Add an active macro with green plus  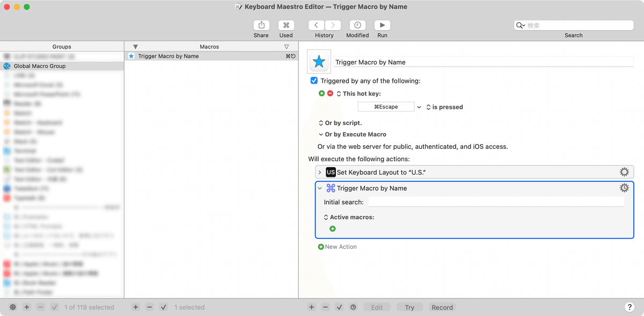coord(333,229)
